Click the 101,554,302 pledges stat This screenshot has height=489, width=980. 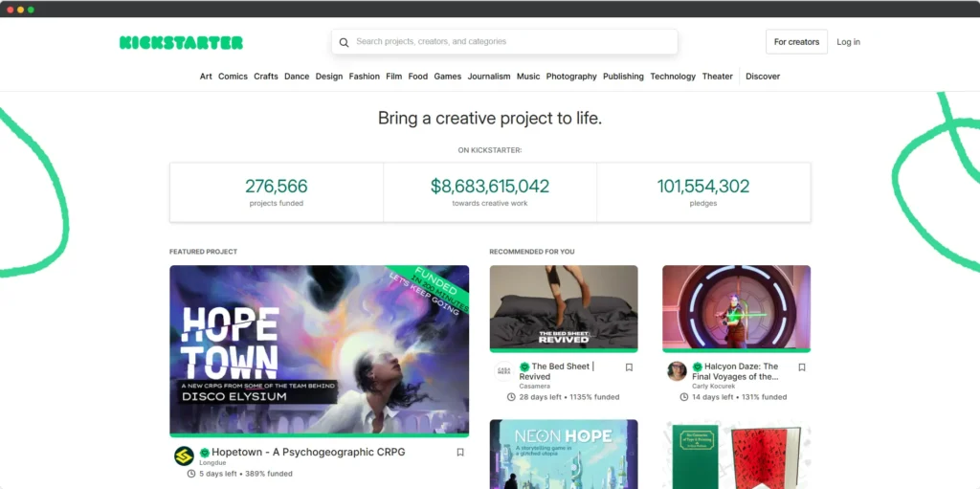point(703,192)
